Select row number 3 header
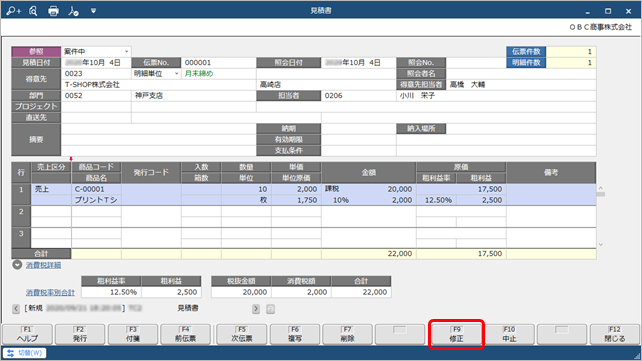This screenshot has width=642, height=361. pos(21,238)
